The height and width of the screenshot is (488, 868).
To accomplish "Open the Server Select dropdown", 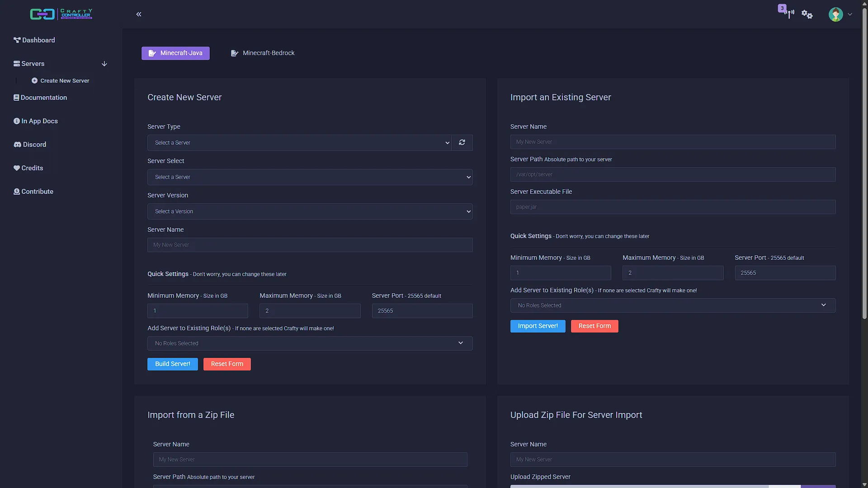I will coord(310,177).
